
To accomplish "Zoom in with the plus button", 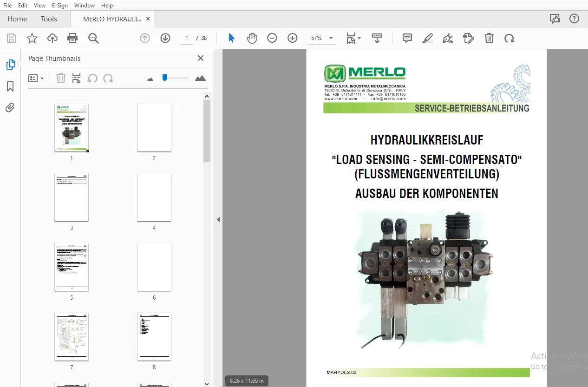I will click(x=293, y=38).
